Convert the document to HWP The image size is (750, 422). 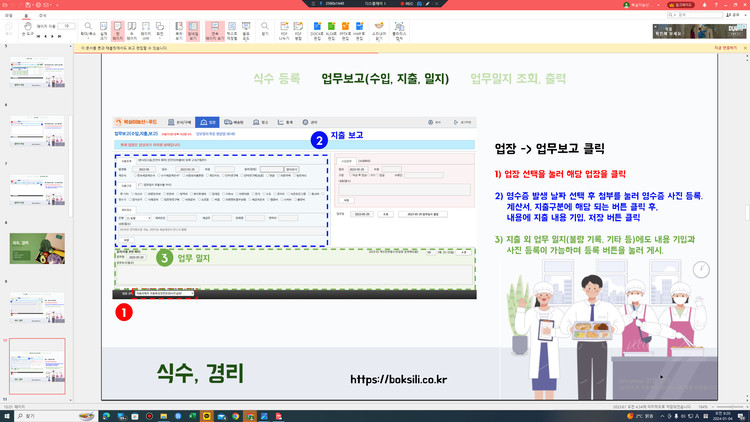tap(359, 30)
